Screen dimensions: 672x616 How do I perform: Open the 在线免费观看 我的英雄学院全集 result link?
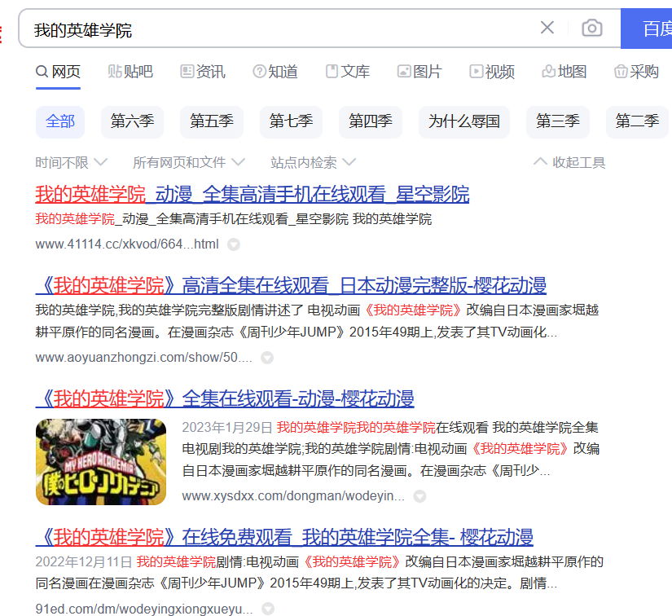click(284, 537)
